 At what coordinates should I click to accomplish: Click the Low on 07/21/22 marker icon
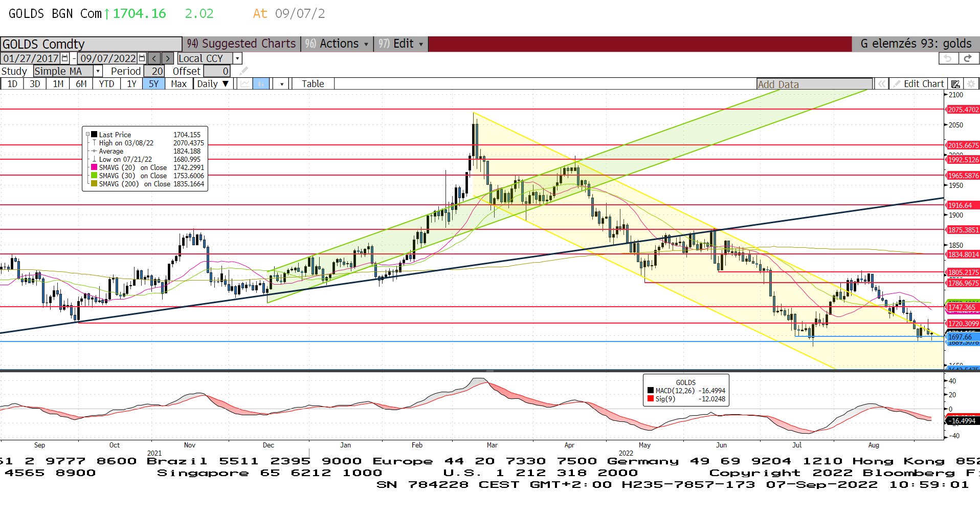(x=94, y=159)
